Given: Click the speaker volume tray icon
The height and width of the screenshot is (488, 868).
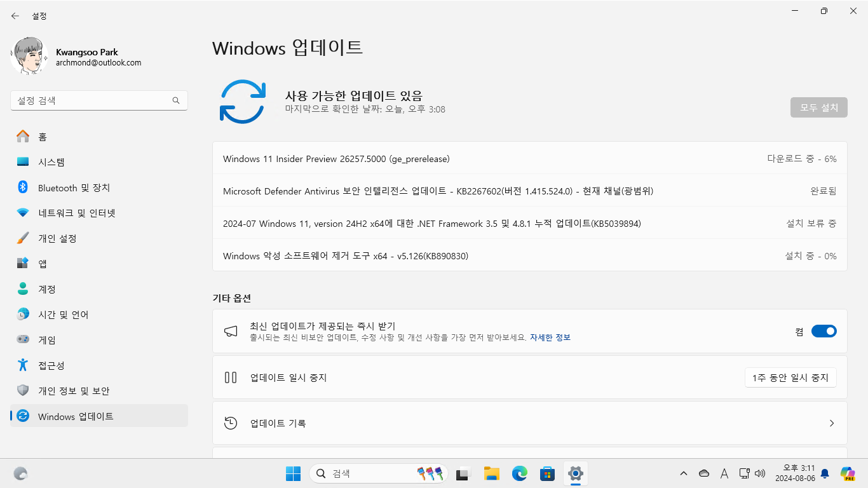Looking at the screenshot, I should [x=760, y=473].
